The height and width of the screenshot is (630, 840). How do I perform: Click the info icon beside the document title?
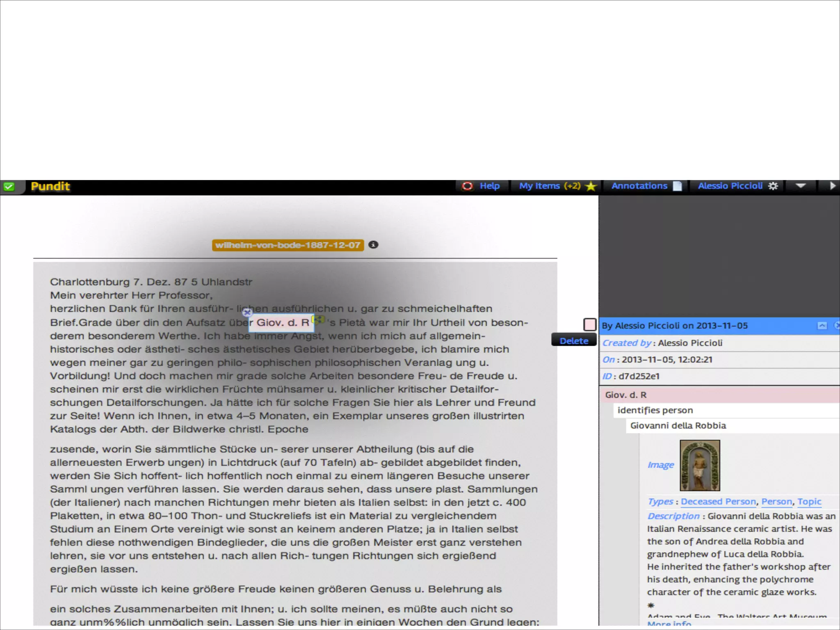pyautogui.click(x=373, y=245)
